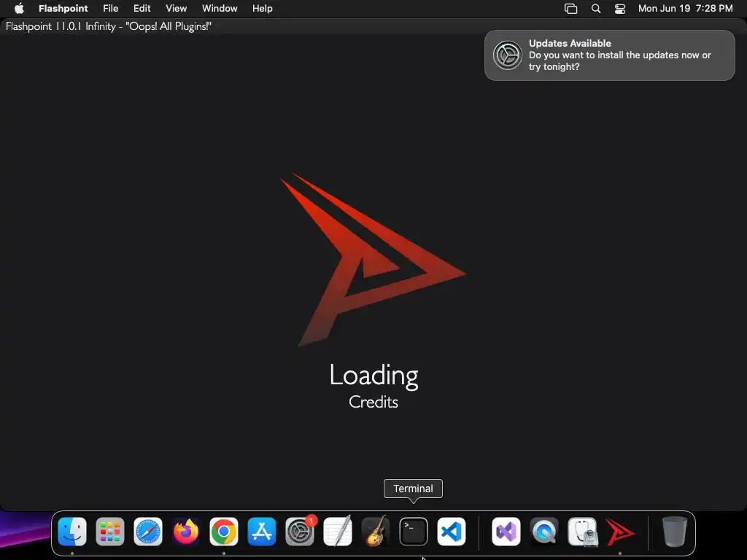Open the Apple menu
Screen dimensions: 747x560
coord(19,8)
